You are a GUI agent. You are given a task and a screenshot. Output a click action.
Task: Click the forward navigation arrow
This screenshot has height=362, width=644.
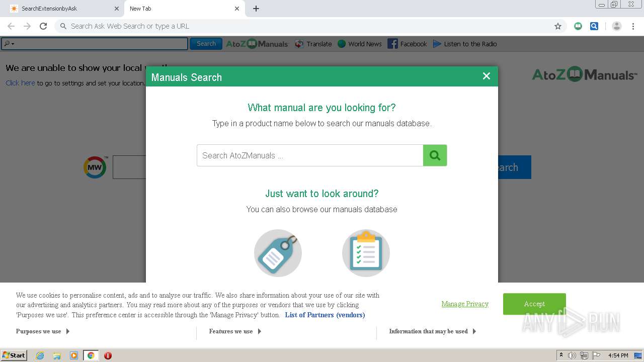tap(27, 26)
